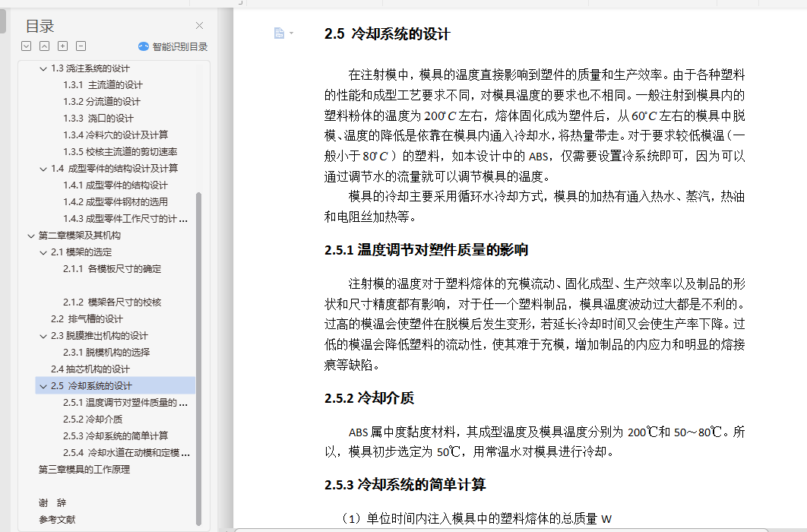This screenshot has width=807, height=532.
Task: Open 2.5.3 冷却系统的简单计算 outline entry
Action: point(116,435)
